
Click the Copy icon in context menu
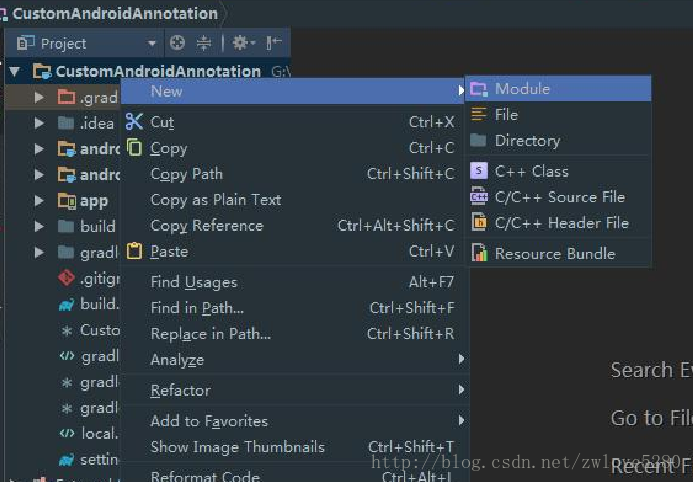[134, 148]
